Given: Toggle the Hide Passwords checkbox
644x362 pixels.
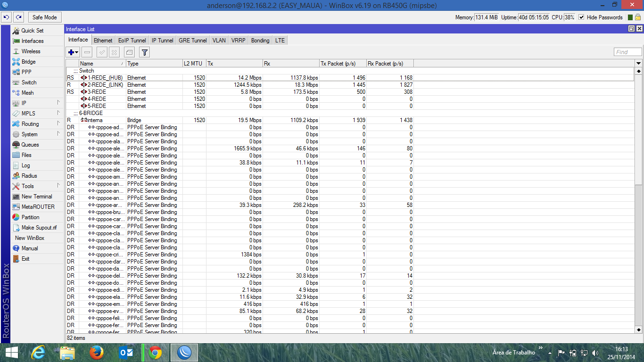Looking at the screenshot, I should point(581,17).
